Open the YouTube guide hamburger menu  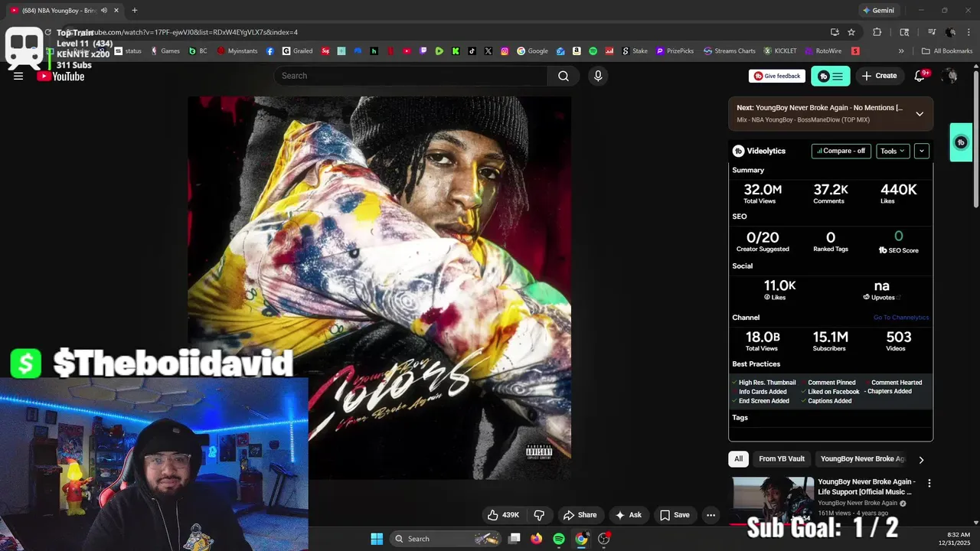[x=18, y=76]
